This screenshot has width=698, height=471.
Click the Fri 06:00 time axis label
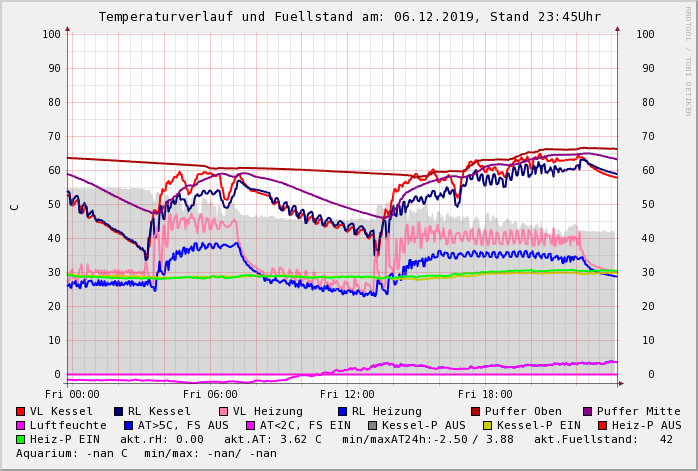210,394
